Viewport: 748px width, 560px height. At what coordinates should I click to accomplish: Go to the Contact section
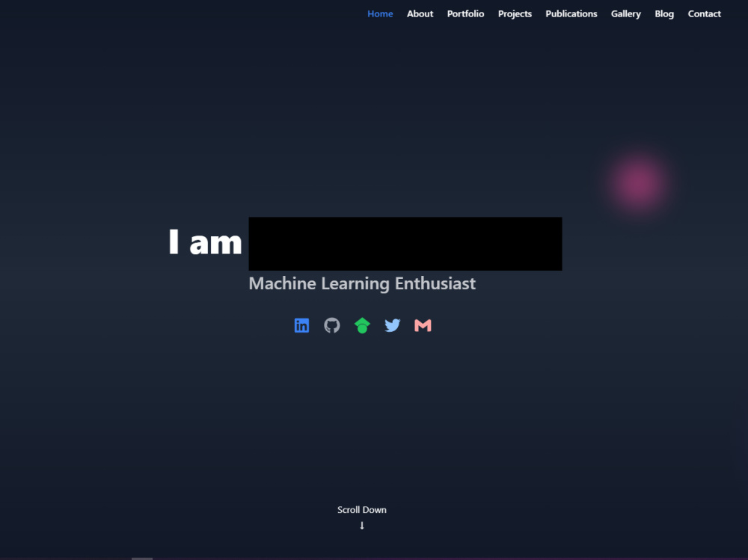704,14
